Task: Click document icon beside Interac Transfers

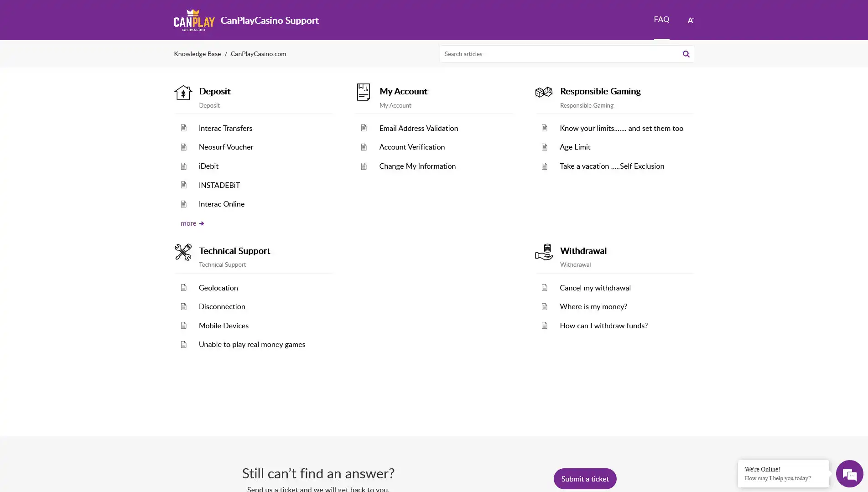Action: tap(184, 128)
